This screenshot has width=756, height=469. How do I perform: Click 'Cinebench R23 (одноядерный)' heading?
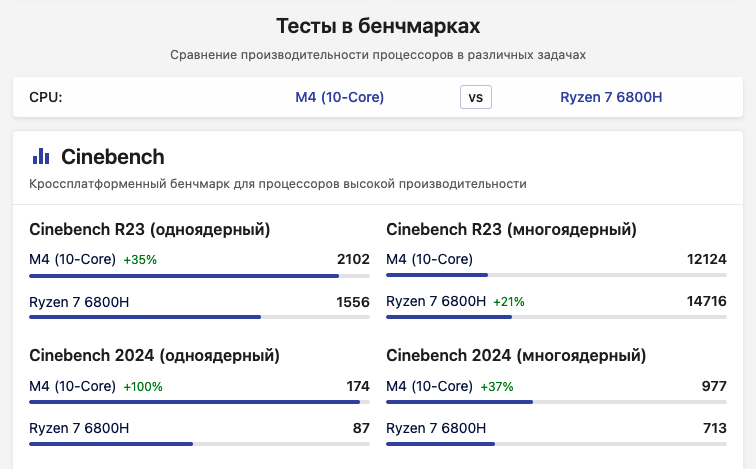point(149,229)
